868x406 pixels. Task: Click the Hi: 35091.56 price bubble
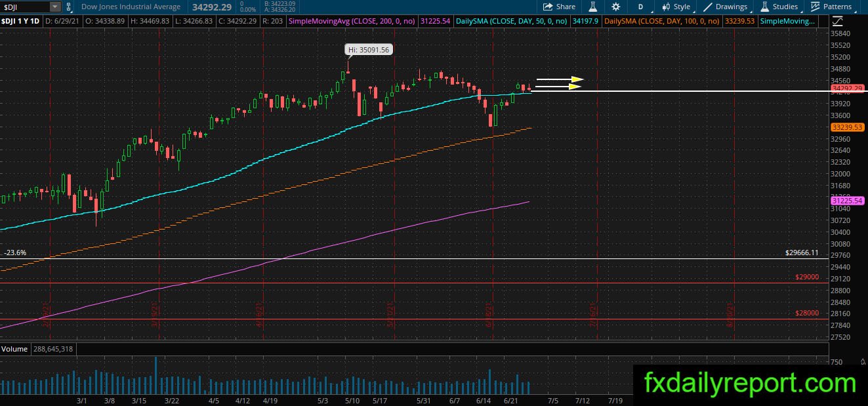click(369, 49)
